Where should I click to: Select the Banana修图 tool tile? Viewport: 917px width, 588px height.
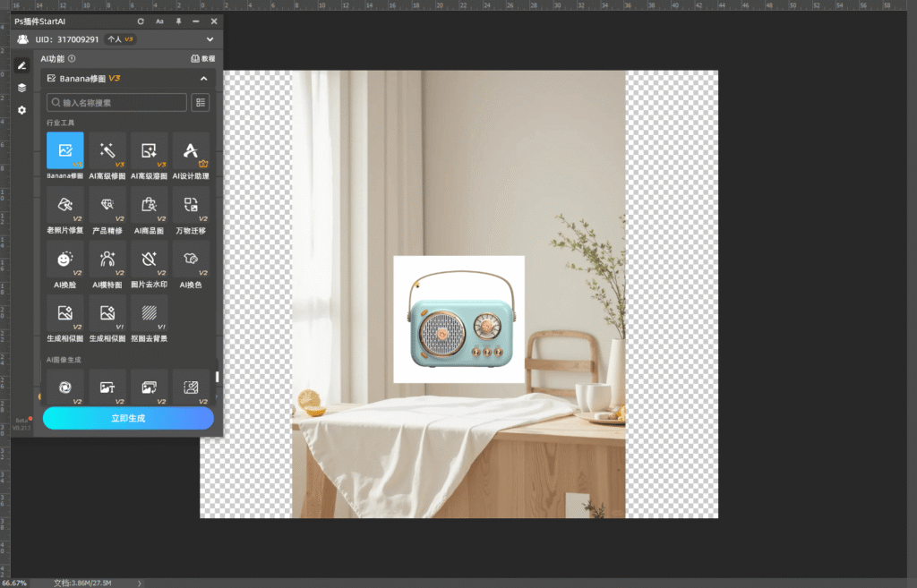click(64, 150)
